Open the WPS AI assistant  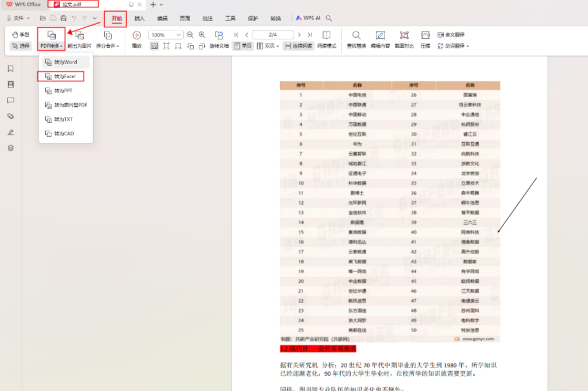(308, 18)
